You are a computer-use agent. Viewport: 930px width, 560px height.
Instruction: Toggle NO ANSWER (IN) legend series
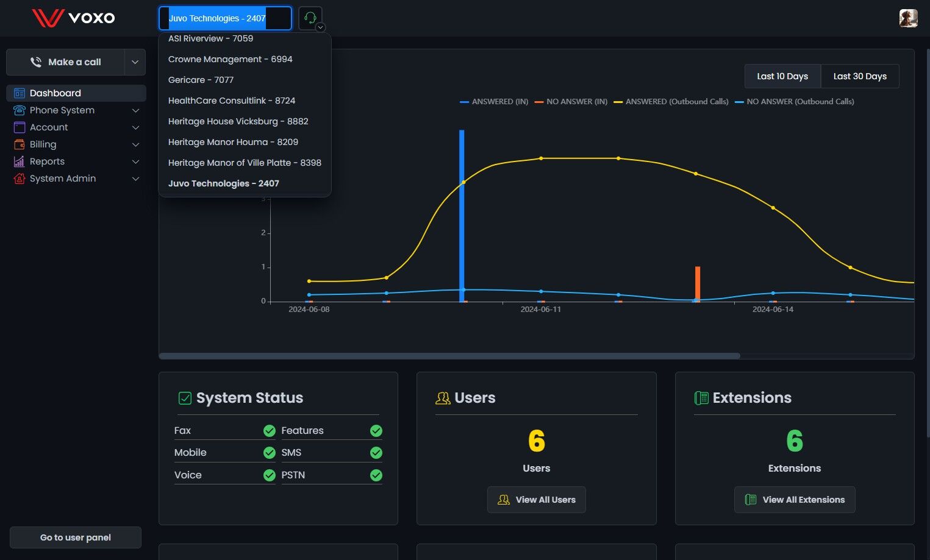[x=571, y=102]
